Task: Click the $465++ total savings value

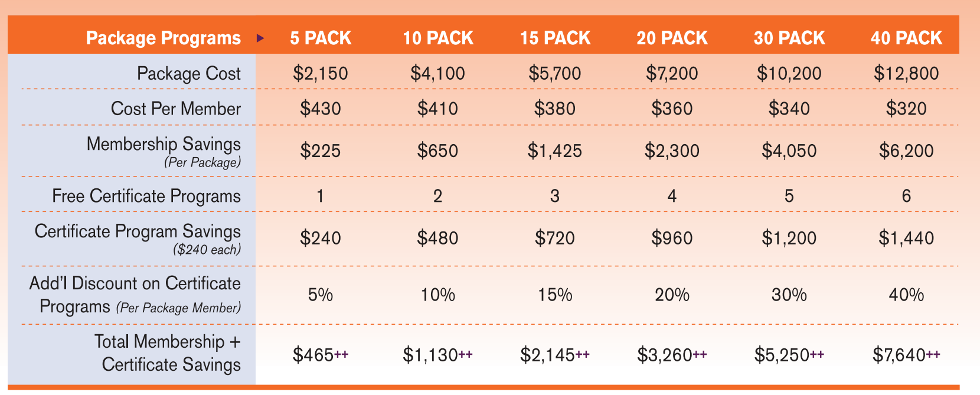Action: [321, 355]
